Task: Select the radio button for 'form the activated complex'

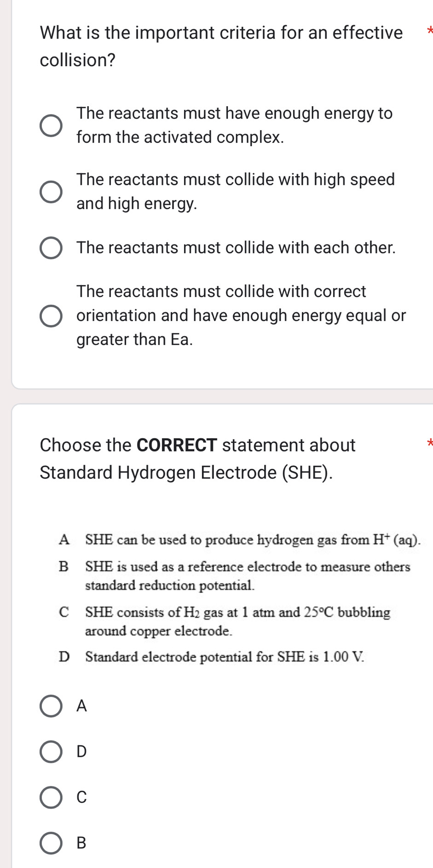Action: coord(51,126)
